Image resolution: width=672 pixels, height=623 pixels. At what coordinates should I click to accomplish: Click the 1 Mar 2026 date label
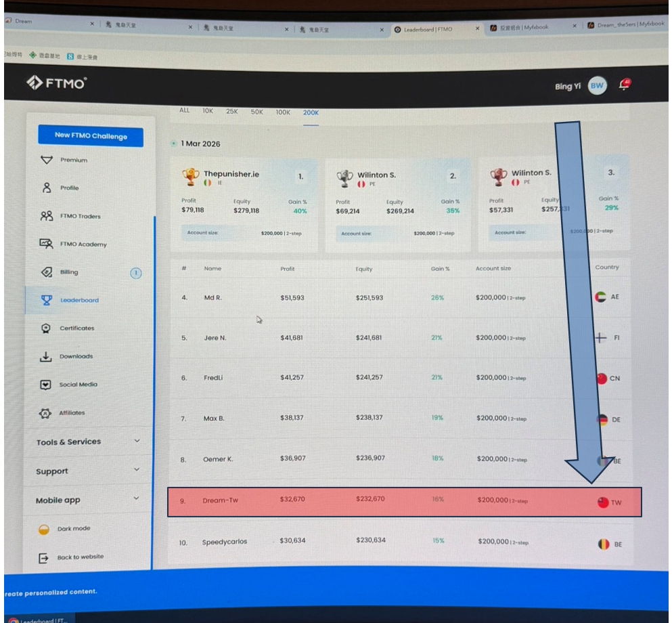click(200, 144)
